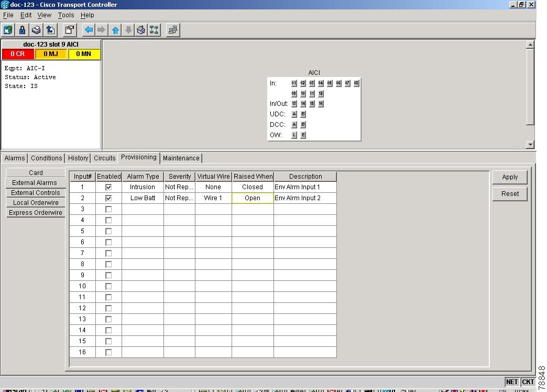Uncheck Enabled for input 2
The height and width of the screenshot is (392, 547).
click(108, 198)
